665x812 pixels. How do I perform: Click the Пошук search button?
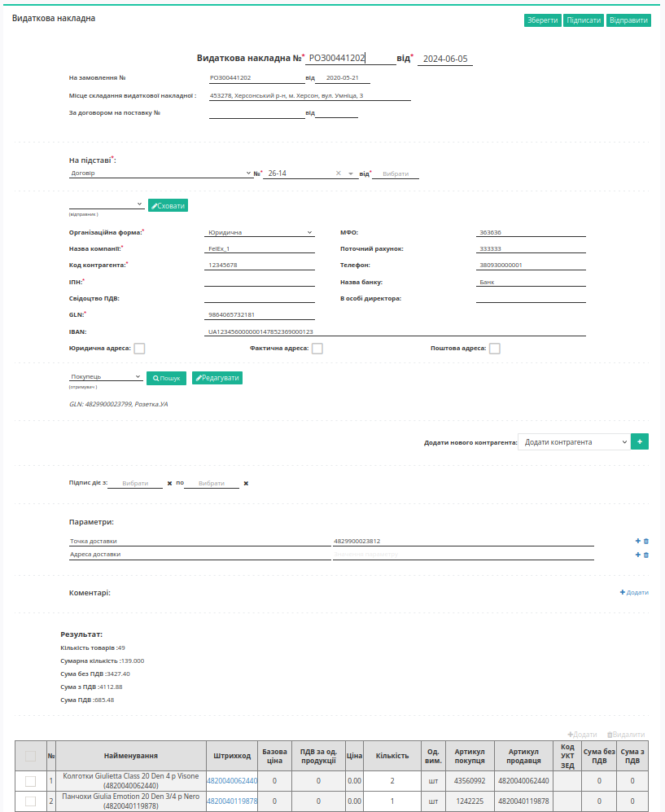(166, 378)
